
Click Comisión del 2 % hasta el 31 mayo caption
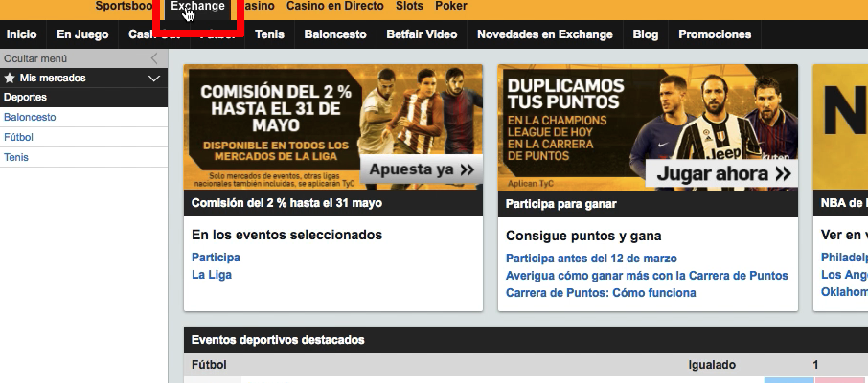click(286, 203)
